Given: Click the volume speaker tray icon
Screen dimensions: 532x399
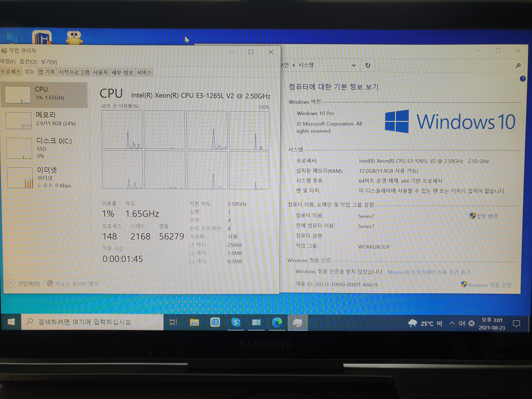Looking at the screenshot, I should coord(462,323).
